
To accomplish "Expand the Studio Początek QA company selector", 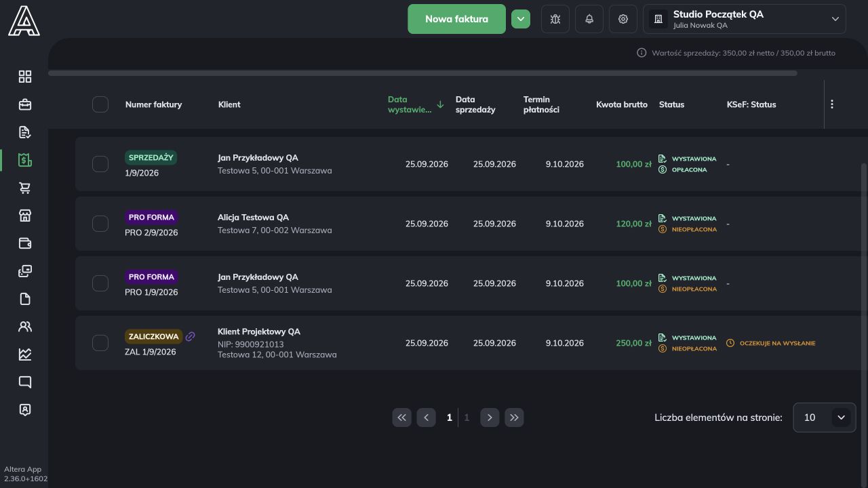I will point(745,19).
